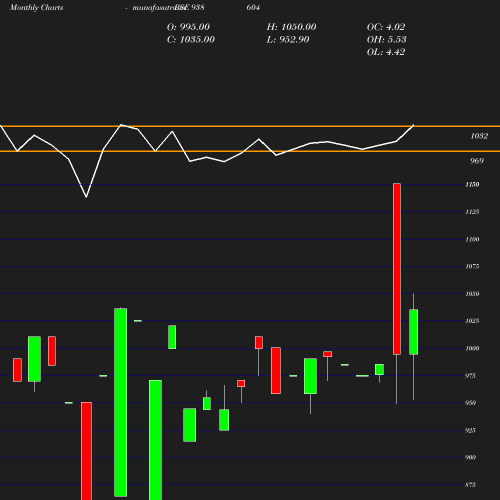Screen dimensions: 500x500
Task: Click the last green candle on the right
Action: [414, 332]
